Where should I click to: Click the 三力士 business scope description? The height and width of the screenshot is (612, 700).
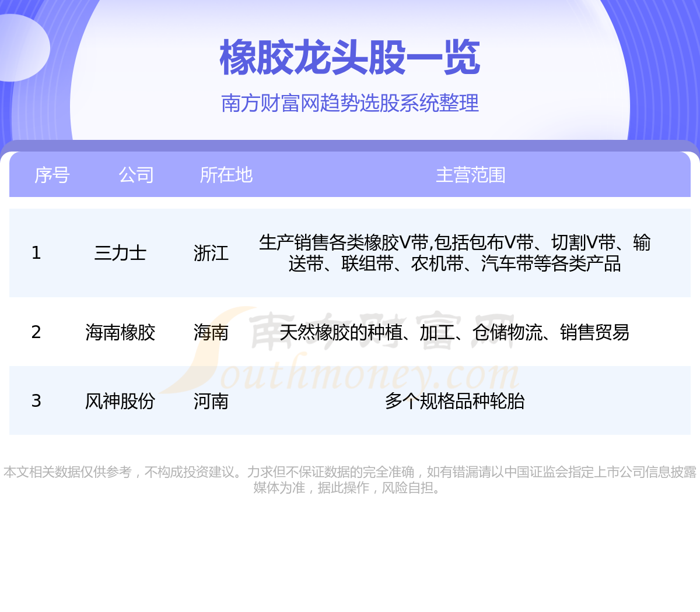coord(455,253)
